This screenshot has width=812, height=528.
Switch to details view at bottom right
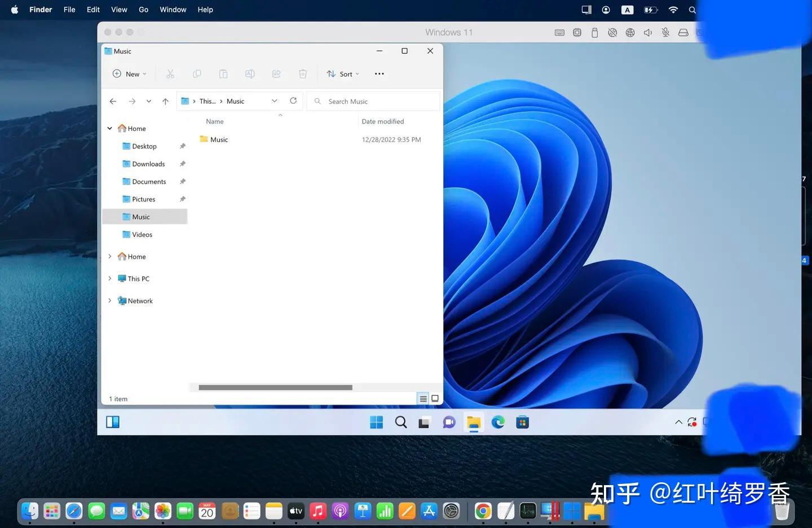[x=423, y=398]
